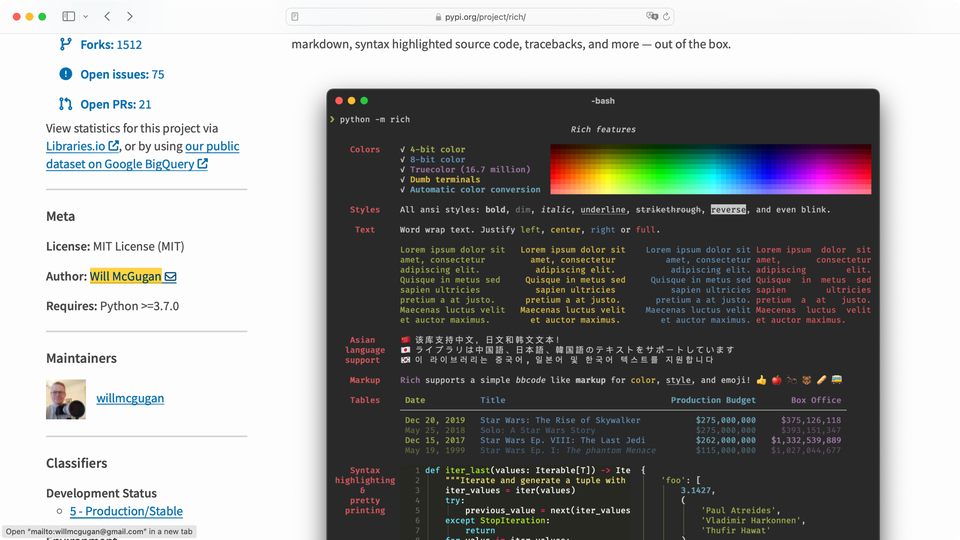960x540 pixels.
Task: Click the lock icon in address bar
Action: 438,17
